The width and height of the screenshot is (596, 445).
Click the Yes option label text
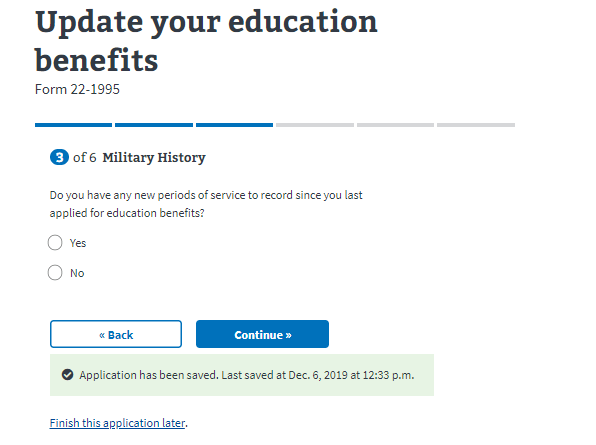pyautogui.click(x=78, y=243)
